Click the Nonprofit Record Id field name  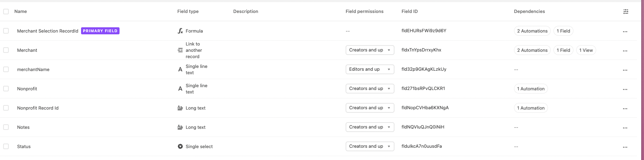pyautogui.click(x=38, y=108)
